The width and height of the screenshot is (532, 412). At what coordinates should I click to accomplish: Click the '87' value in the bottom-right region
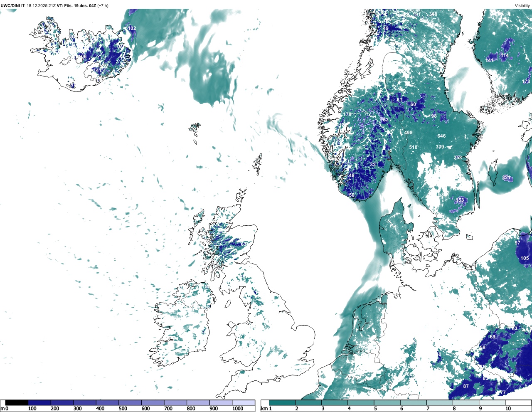pyautogui.click(x=466, y=386)
